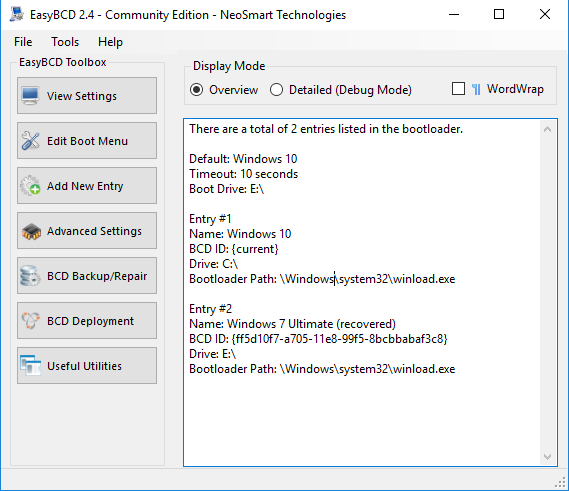569x491 pixels.
Task: Click the database icon for BCD Backup/Repair
Action: coord(30,276)
